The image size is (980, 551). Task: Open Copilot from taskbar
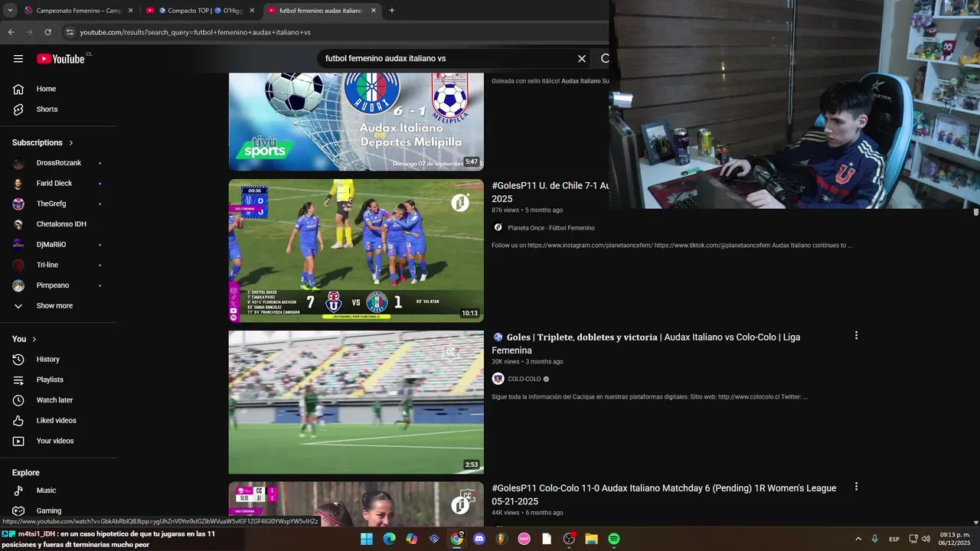412,539
